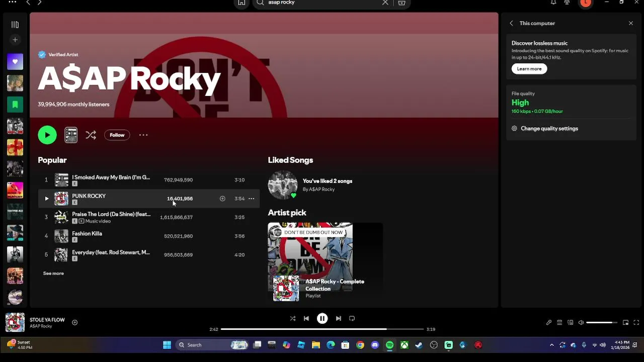Adjust the Spotify volume slider
This screenshot has width=644, height=362.
point(602,322)
